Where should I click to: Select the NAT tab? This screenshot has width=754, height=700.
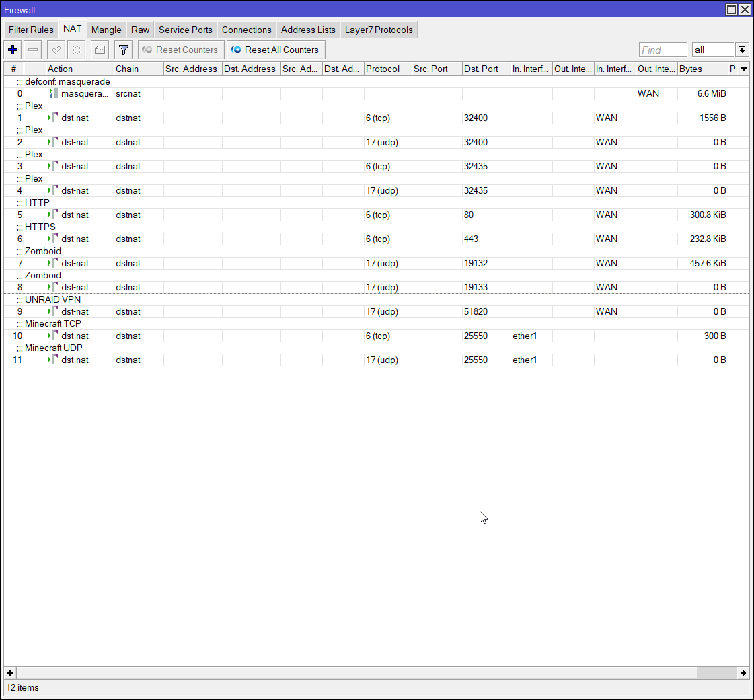click(73, 28)
